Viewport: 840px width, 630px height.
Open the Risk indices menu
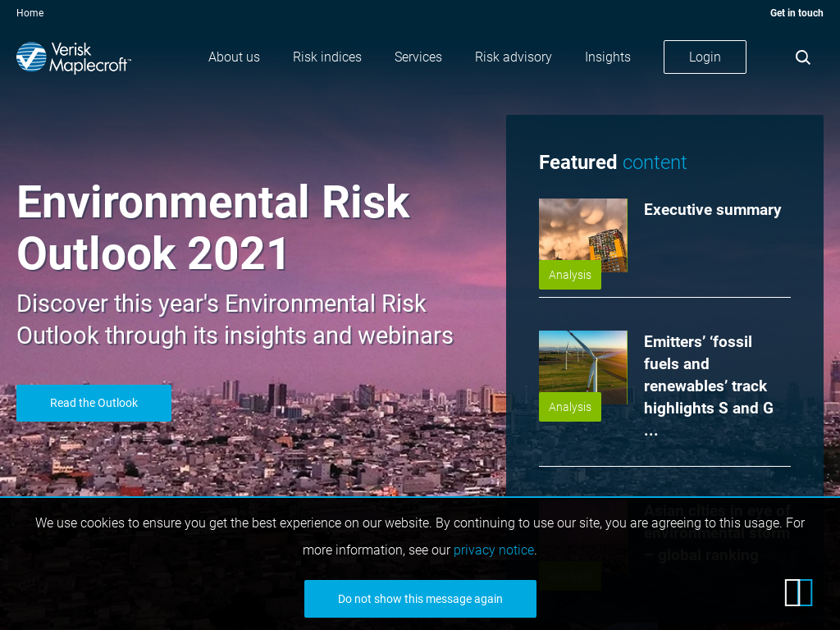coord(327,57)
